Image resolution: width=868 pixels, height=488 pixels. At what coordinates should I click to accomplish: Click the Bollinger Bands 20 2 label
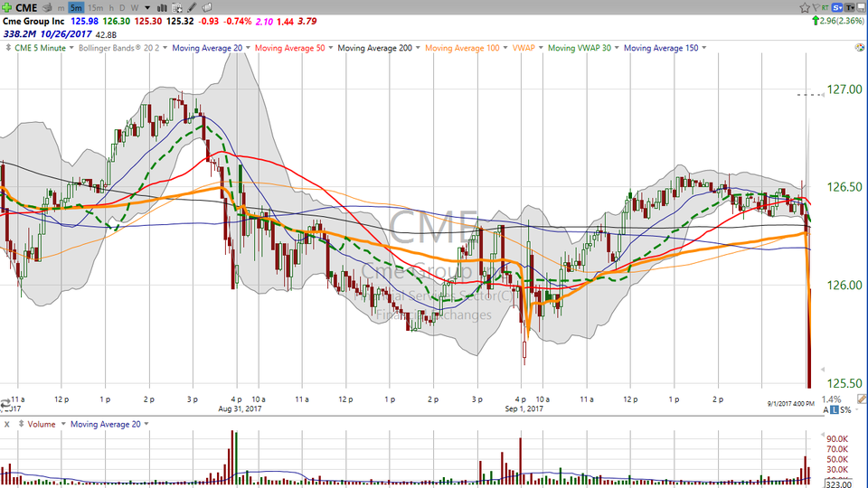119,48
